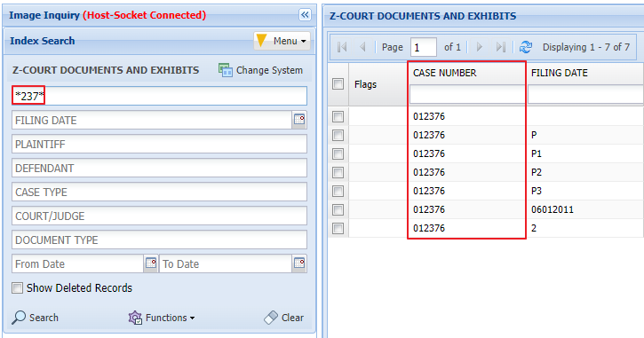Click the PLAINTIFF input field

pyautogui.click(x=159, y=145)
